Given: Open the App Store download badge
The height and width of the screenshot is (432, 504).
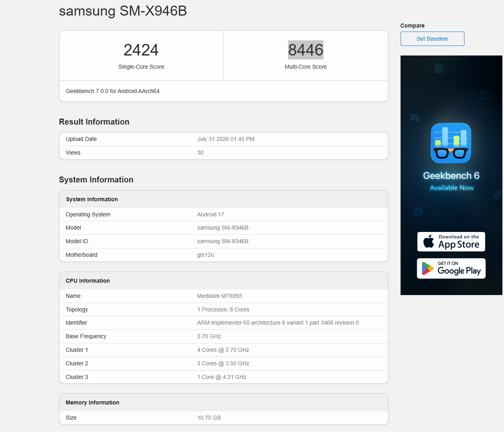Looking at the screenshot, I should (x=451, y=242).
